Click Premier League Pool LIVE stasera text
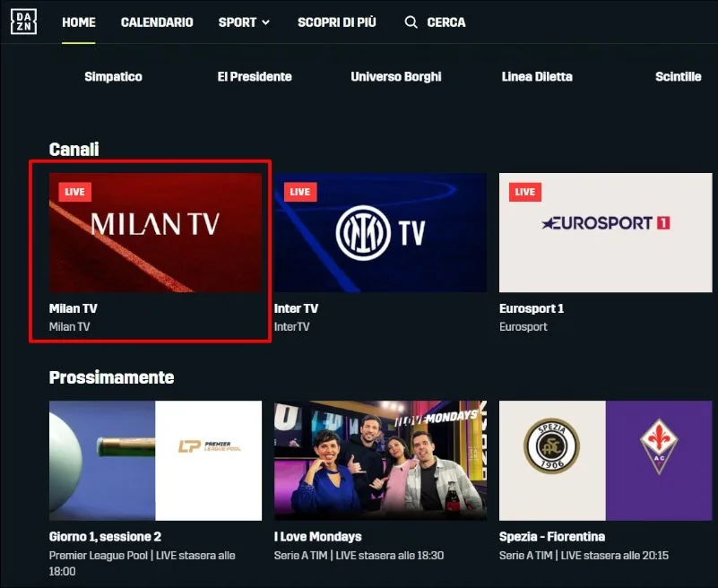The width and height of the screenshot is (718, 588). click(142, 563)
